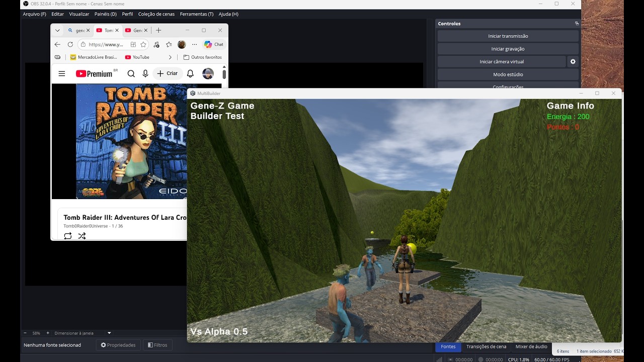Click YouTube voice search microphone
The image size is (644, 362).
[x=145, y=73]
